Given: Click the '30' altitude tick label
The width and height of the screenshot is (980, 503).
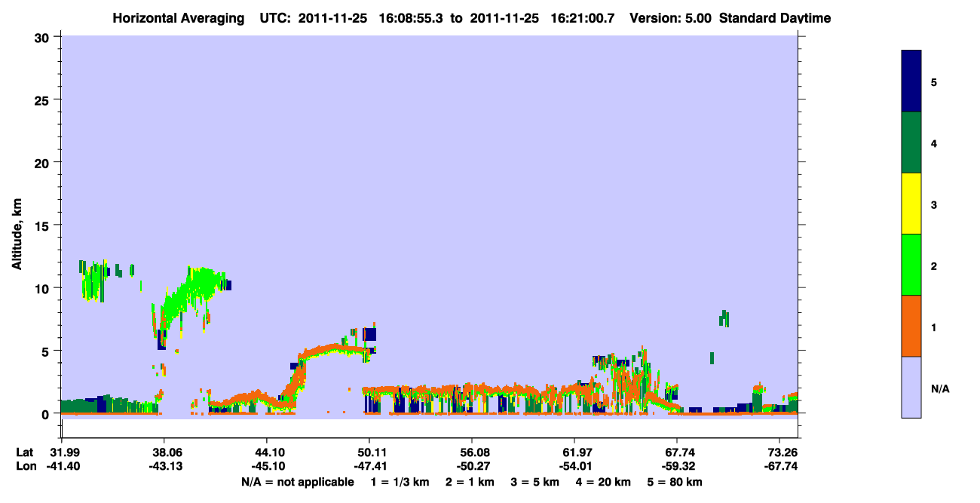Looking at the screenshot, I should pos(44,36).
